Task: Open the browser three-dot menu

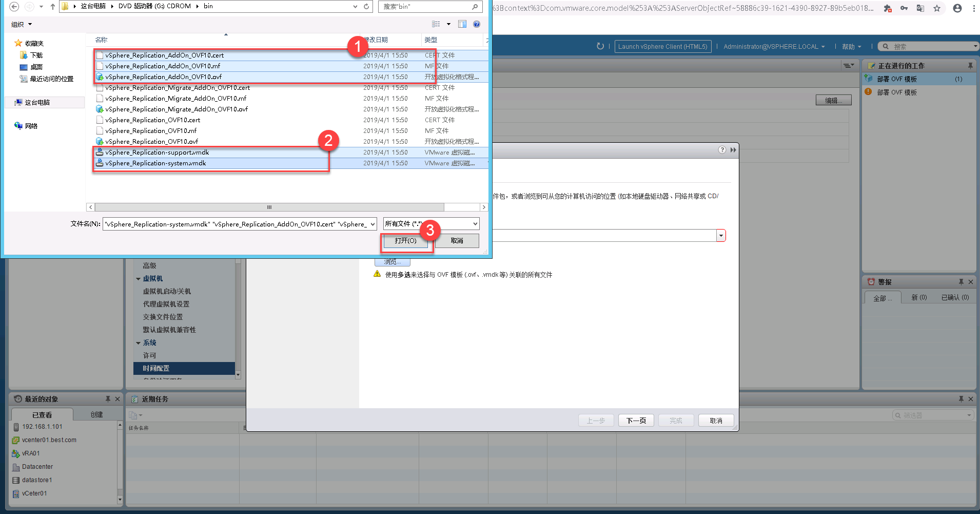Action: coord(974,8)
